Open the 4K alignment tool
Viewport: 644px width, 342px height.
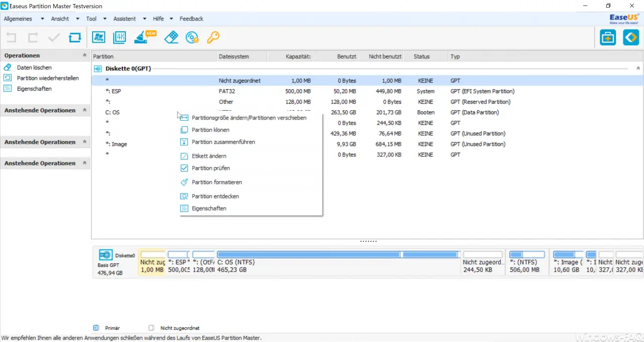[120, 37]
